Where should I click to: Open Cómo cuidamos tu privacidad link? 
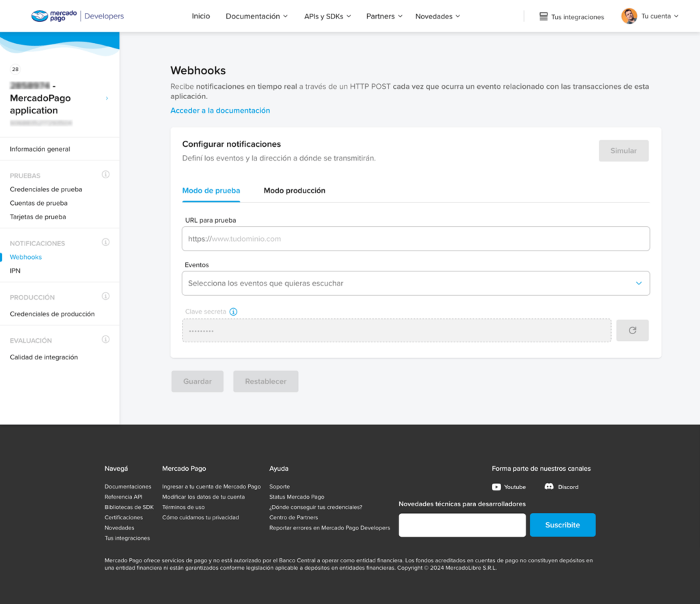pos(200,517)
